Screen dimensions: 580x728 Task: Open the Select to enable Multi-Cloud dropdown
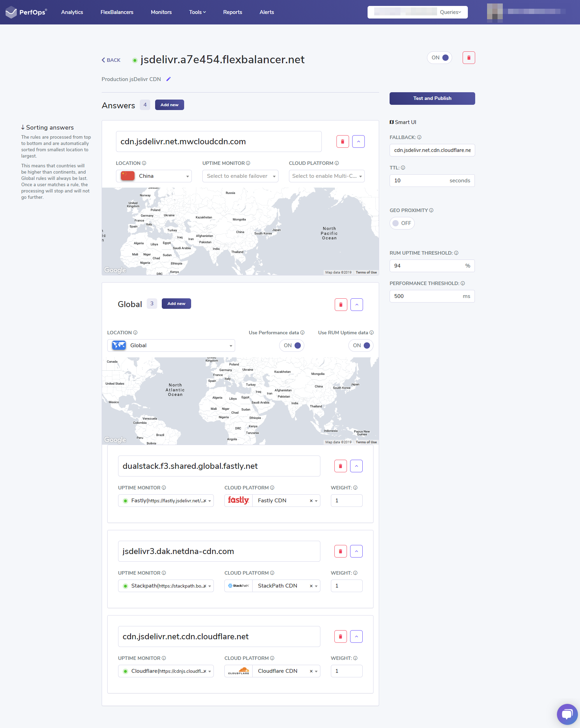tap(327, 176)
